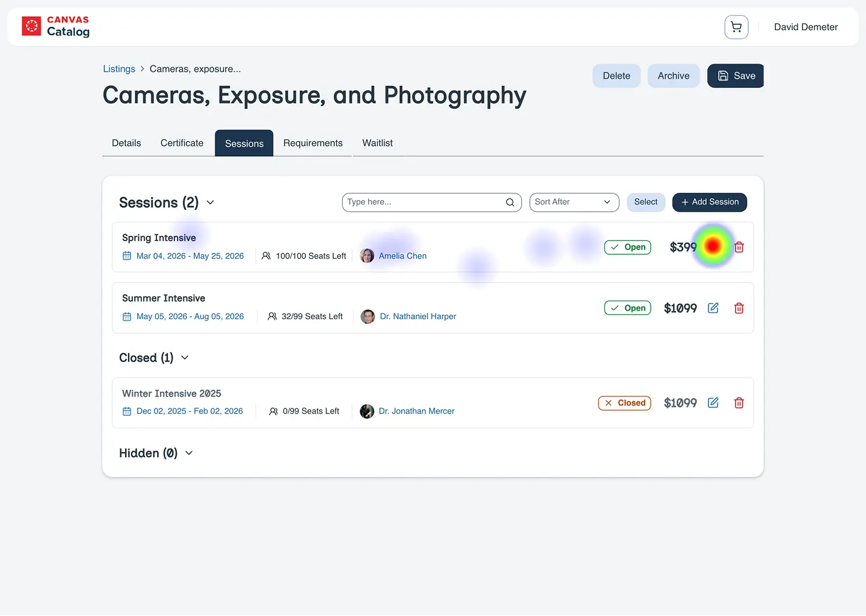The image size is (866, 616).
Task: Delete Winter Intensive 2025 with trash icon
Action: (739, 403)
